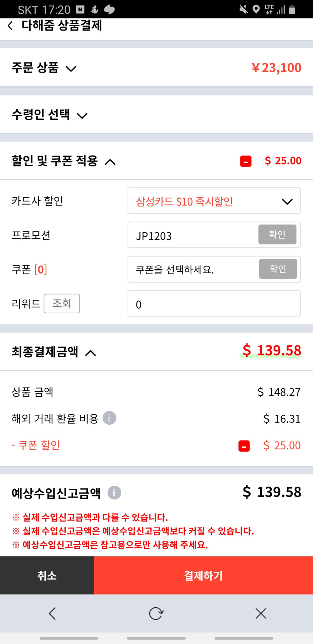Tap the bottom X close icon
Screen dimensions: 313x644
point(261,613)
